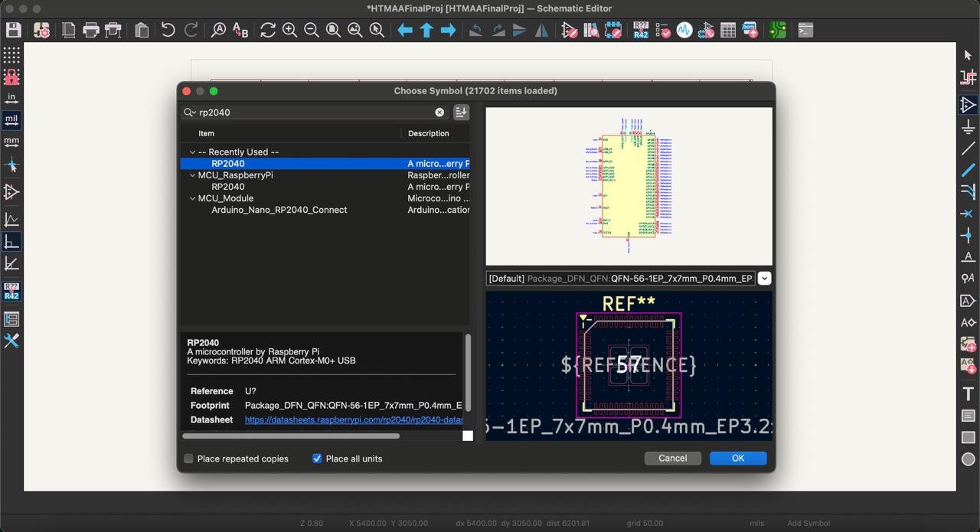Screen dimensions: 980x532
Task: Collapse the Recently Used group
Action: tap(193, 152)
